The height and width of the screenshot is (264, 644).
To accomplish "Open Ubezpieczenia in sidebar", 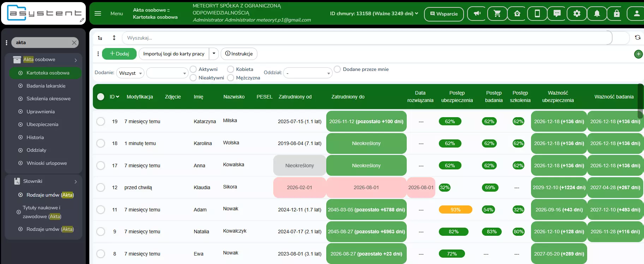I will [42, 124].
